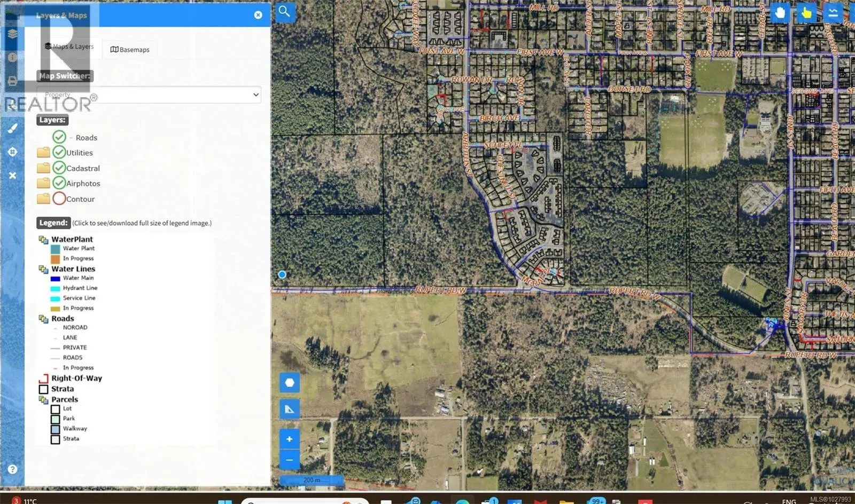
Task: Open the help question mark icon
Action: [12, 469]
